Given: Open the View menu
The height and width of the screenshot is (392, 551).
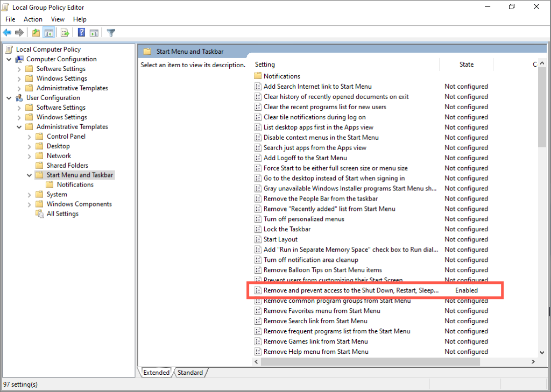Looking at the screenshot, I should [x=58, y=19].
